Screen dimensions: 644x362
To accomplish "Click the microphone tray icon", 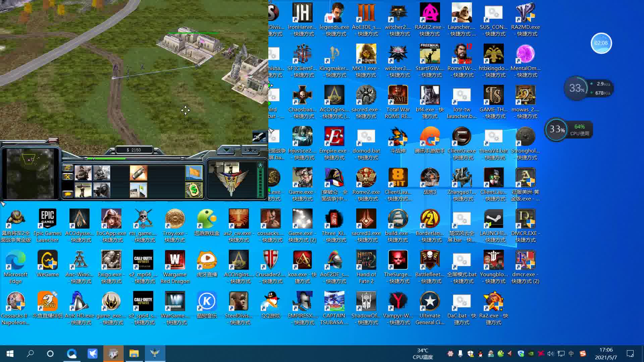I will point(460,353).
